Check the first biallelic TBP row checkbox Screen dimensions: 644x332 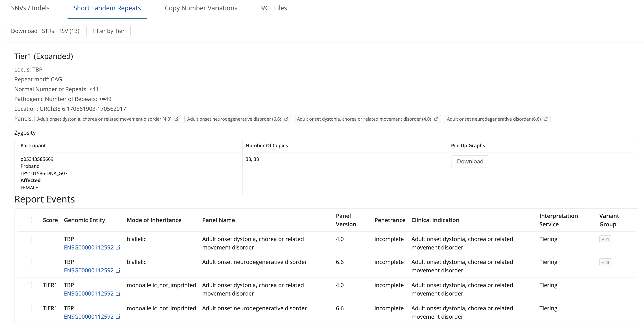tap(29, 239)
